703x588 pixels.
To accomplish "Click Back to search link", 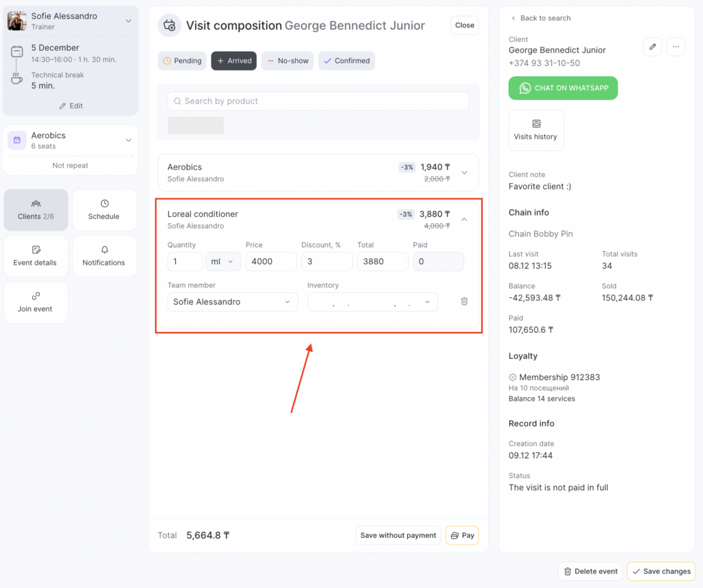I will (x=540, y=18).
